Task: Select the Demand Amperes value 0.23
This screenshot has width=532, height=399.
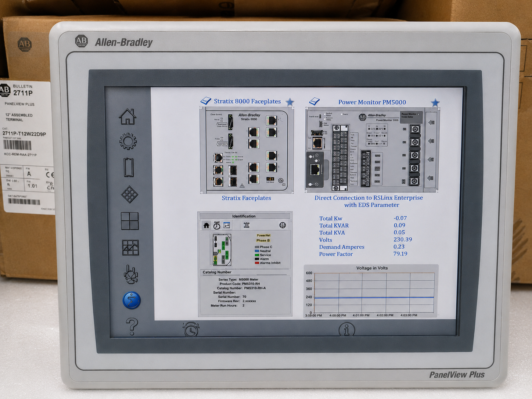Action: 399,247
